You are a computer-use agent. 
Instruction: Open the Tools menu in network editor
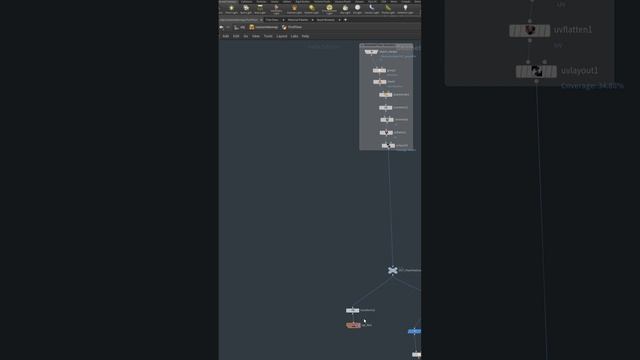[x=268, y=36]
